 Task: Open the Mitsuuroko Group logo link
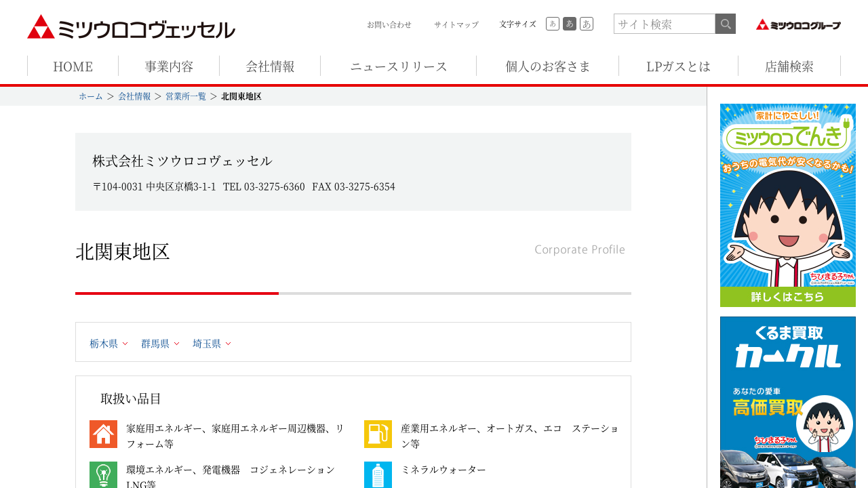point(798,24)
